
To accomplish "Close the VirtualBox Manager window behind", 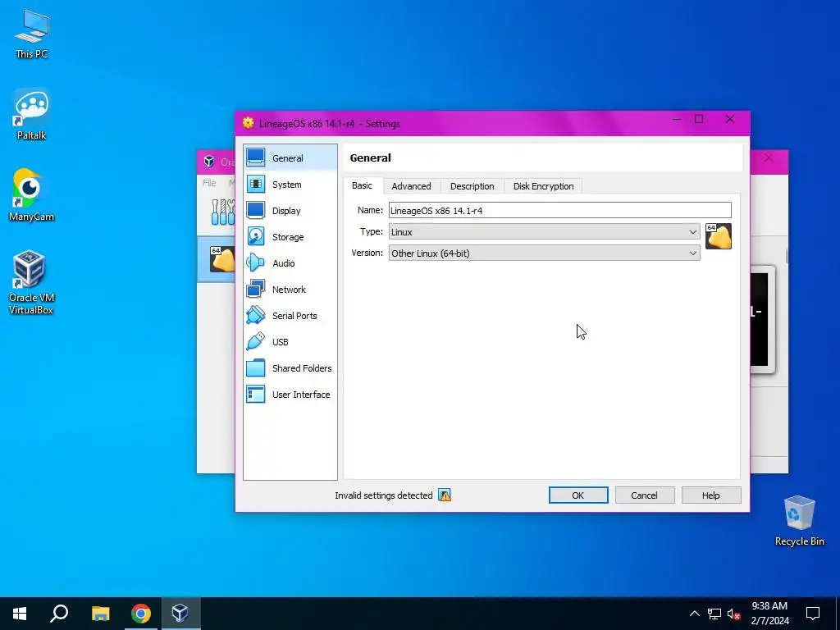I will tap(769, 158).
